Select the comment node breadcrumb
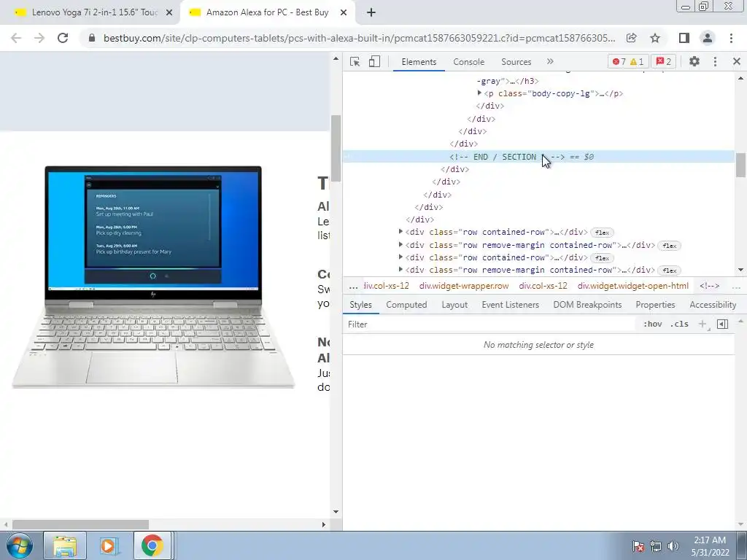Image resolution: width=747 pixels, height=560 pixels. (x=709, y=286)
